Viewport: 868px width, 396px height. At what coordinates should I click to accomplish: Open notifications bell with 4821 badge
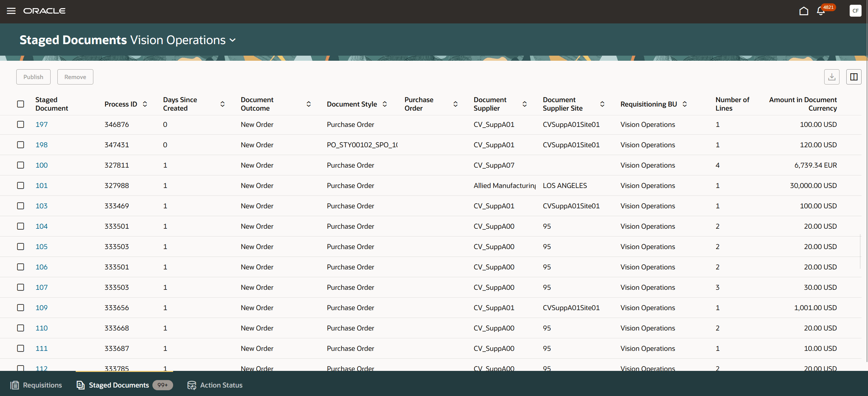821,11
